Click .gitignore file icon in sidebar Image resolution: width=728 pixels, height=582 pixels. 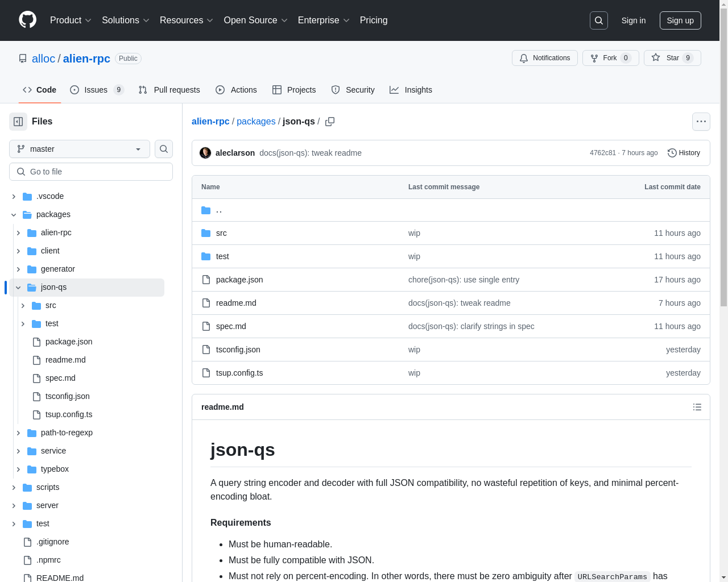(x=27, y=542)
